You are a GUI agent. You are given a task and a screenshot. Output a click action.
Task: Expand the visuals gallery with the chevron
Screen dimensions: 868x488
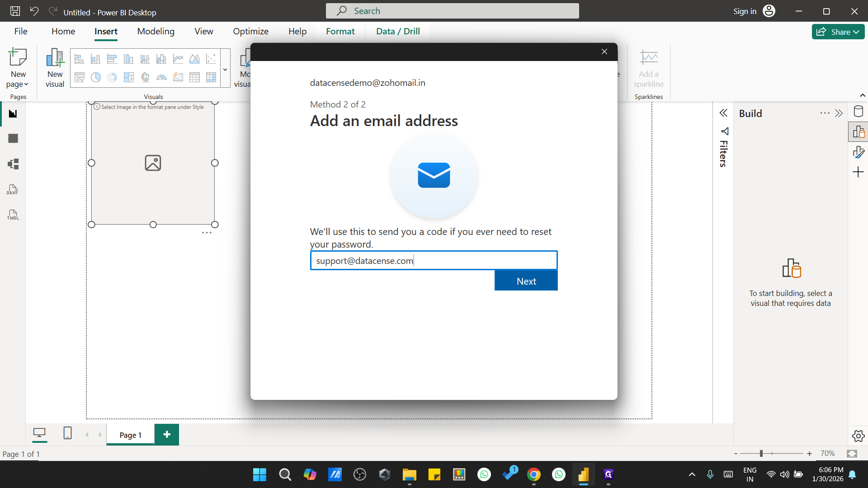pyautogui.click(x=225, y=69)
